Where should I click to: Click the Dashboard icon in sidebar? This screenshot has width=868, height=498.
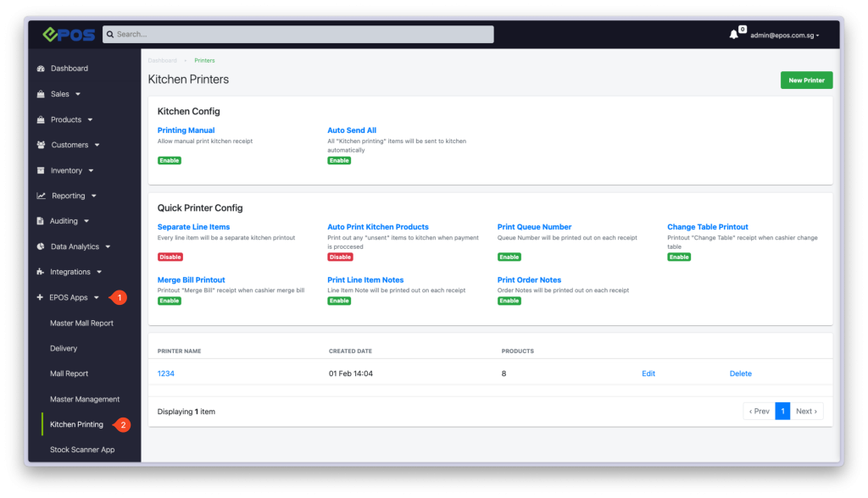coord(41,69)
